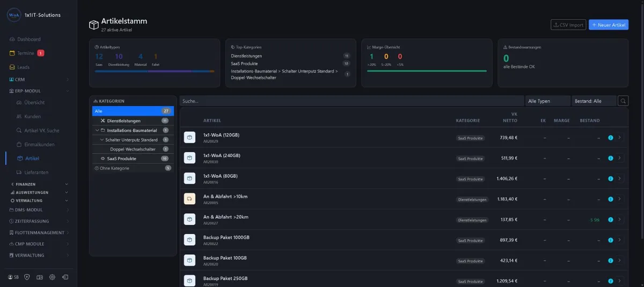This screenshot has width=644, height=287.
Task: Click the shield security icon
Action: pos(26,277)
